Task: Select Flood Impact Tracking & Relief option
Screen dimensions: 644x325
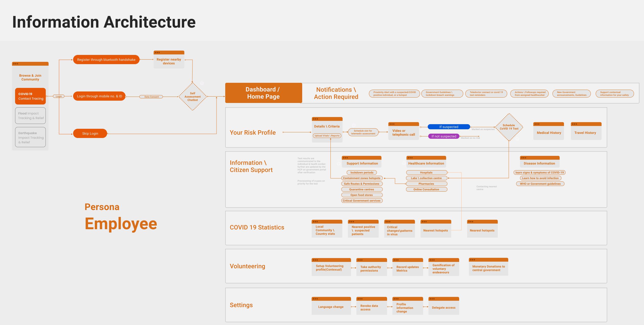Action: tap(30, 115)
